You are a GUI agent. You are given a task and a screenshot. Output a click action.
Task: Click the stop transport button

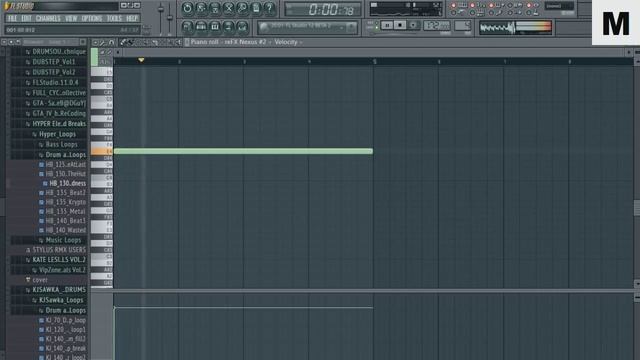[x=400, y=25]
